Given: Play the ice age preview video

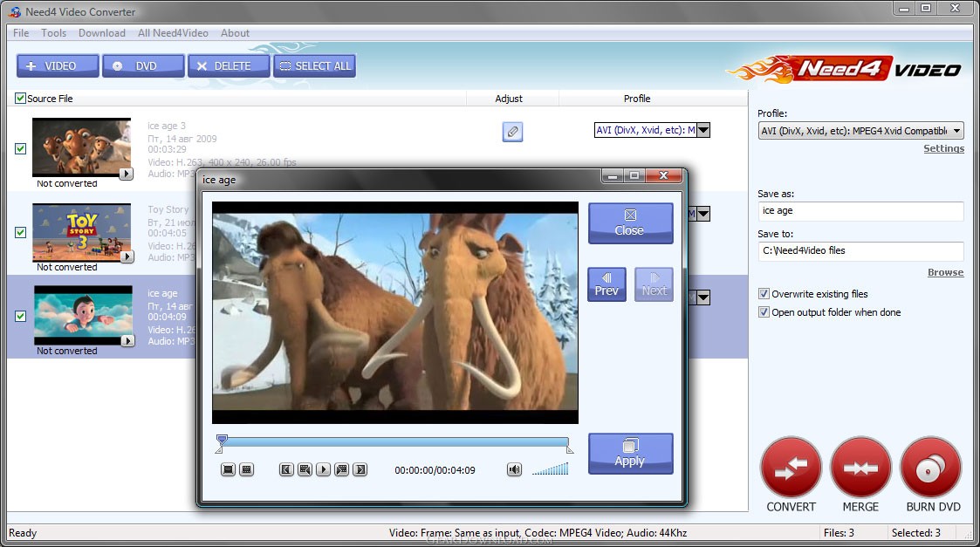Looking at the screenshot, I should tap(323, 469).
